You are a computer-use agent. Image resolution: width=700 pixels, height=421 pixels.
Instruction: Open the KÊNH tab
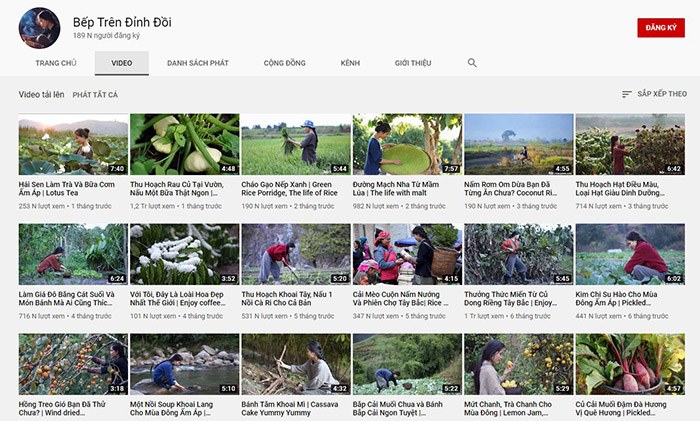[x=350, y=63]
